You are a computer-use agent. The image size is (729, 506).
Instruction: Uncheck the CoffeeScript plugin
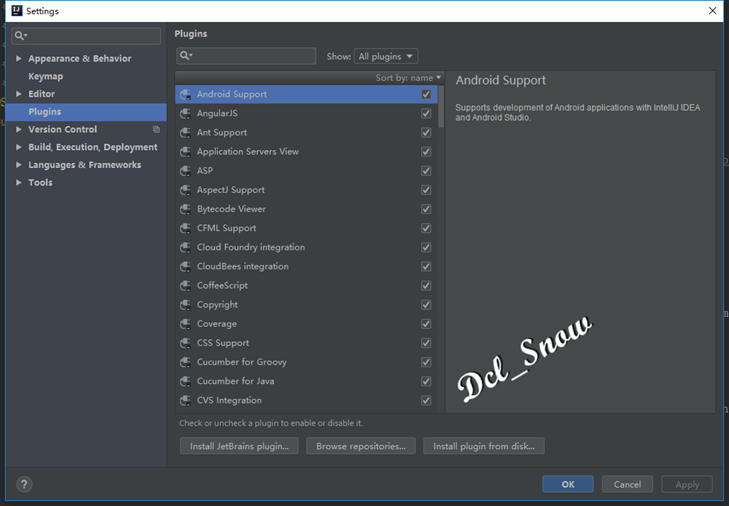(426, 286)
